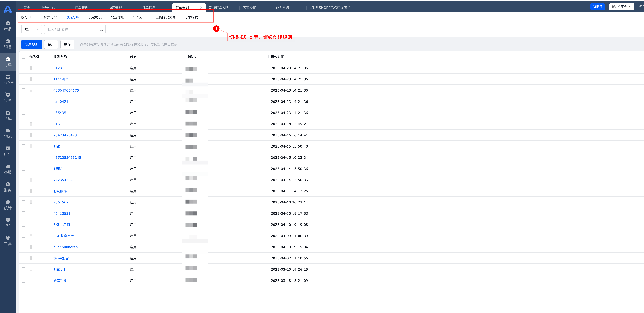Viewport: 644px width, 313px height.
Task: Switch to the 配置地址 rule tab
Action: pos(117,17)
